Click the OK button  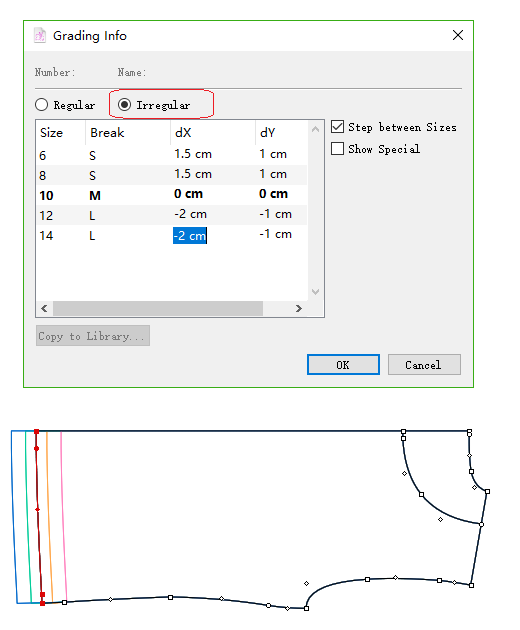(x=343, y=364)
